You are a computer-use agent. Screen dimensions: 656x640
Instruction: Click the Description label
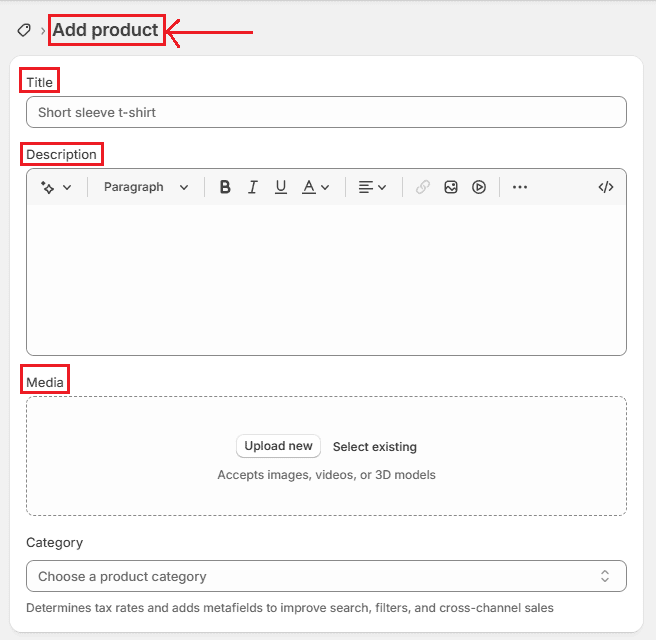[61, 154]
